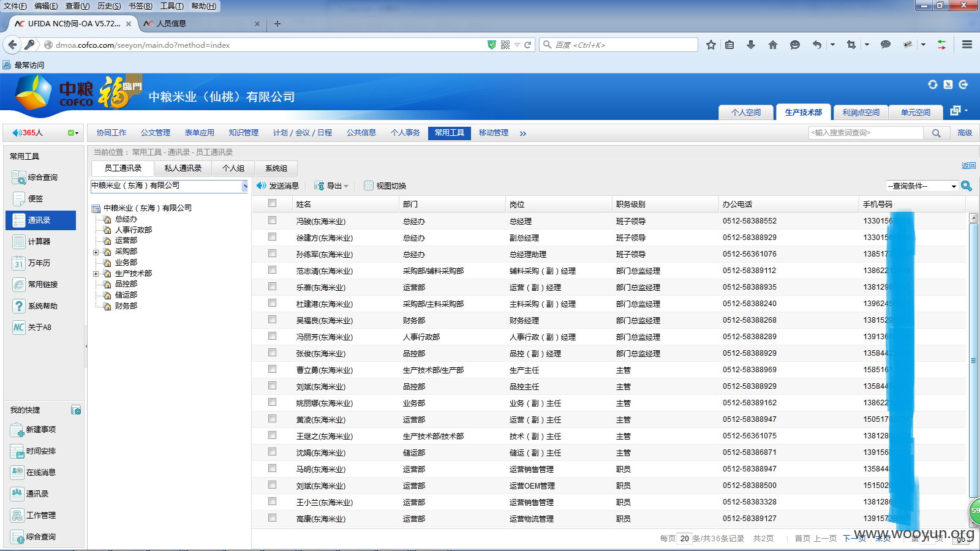Screen dimensions: 980x551
Task: Open 系统帮助 help icon
Action: pos(19,306)
